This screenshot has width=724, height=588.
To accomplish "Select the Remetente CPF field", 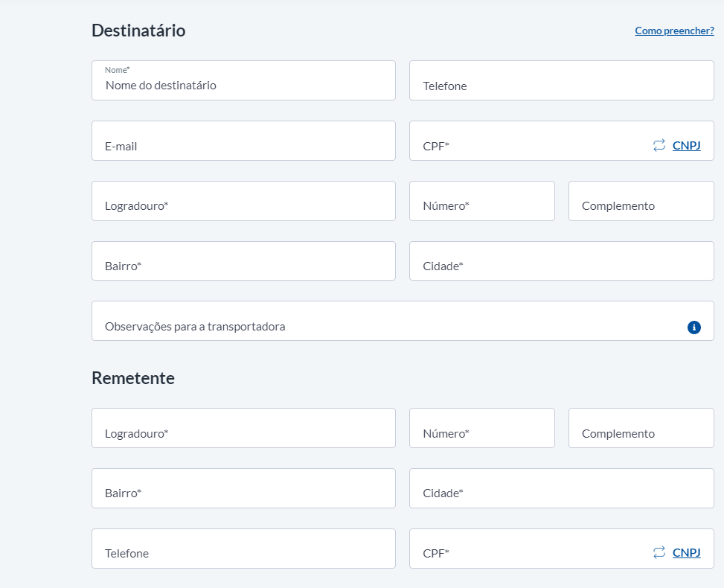I will [562, 549].
